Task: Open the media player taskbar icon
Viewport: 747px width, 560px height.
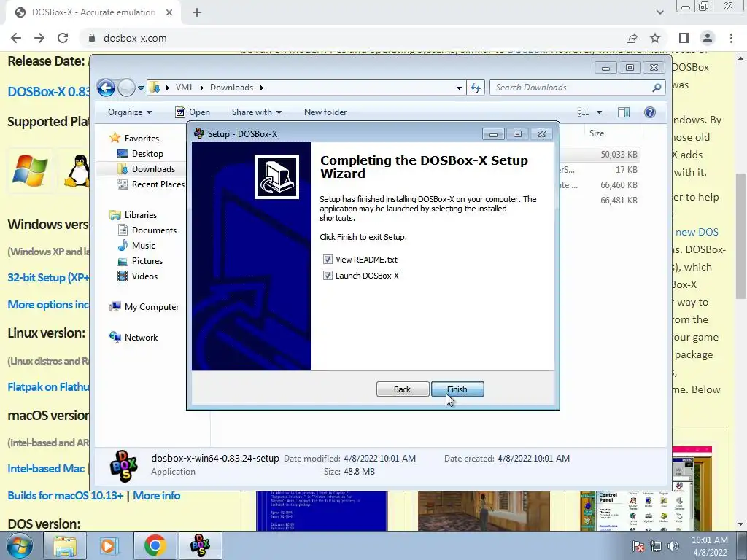Action: pyautogui.click(x=109, y=546)
